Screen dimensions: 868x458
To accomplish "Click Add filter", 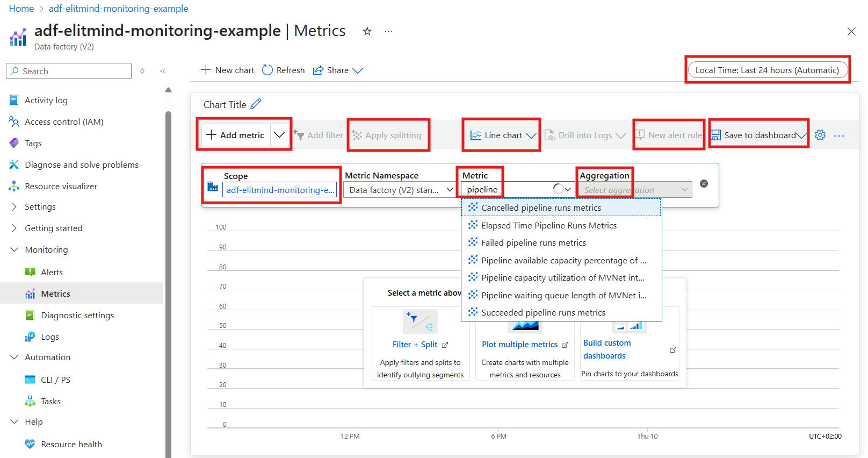I will [x=319, y=135].
